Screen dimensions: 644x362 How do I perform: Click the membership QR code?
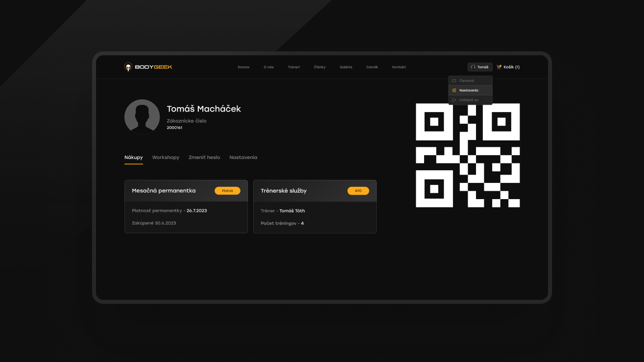pos(468,155)
